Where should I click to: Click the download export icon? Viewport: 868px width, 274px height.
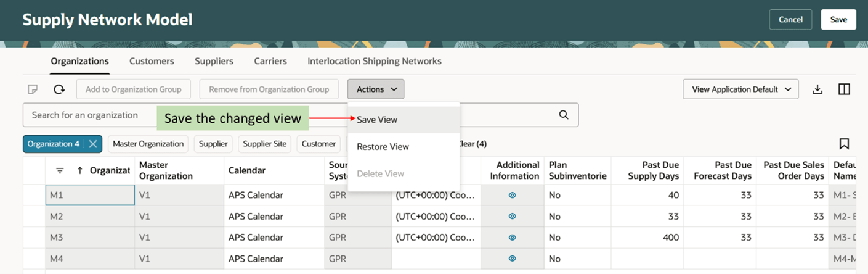pos(817,89)
